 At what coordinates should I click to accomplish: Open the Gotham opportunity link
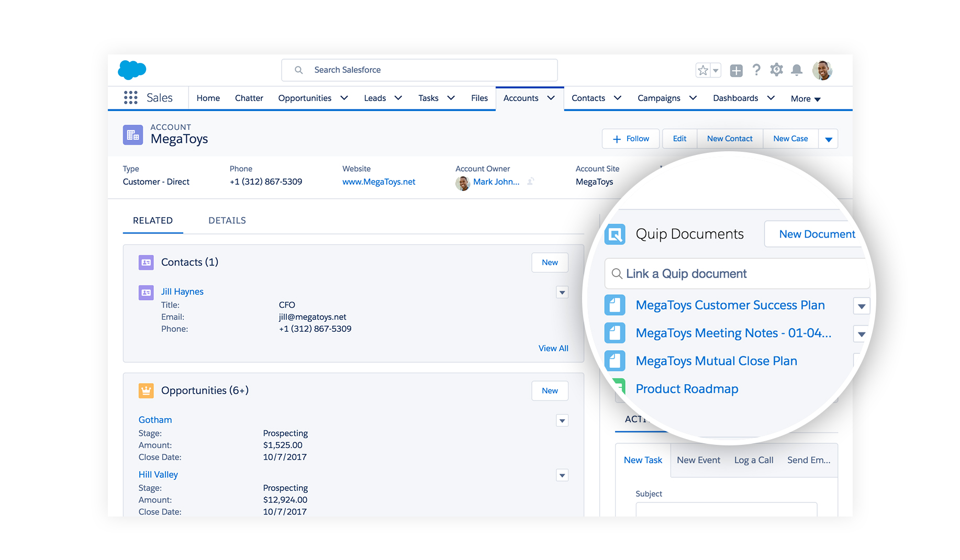pyautogui.click(x=155, y=420)
